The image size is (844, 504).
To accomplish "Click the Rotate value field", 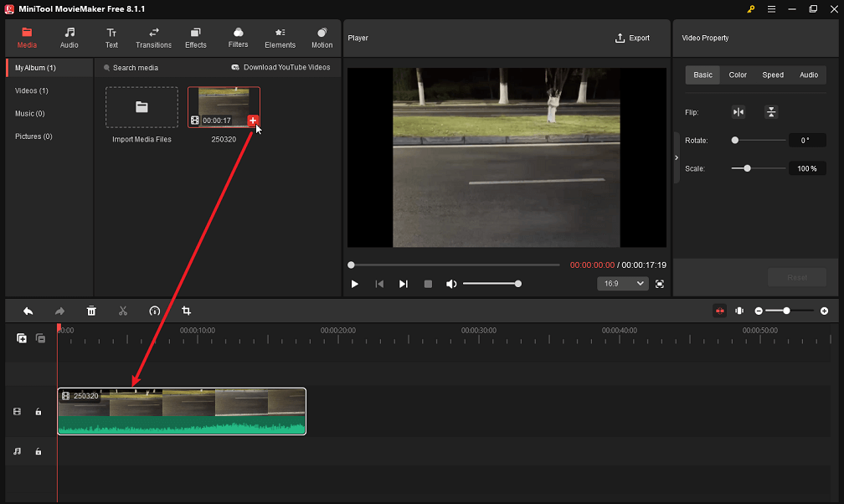I will point(807,141).
